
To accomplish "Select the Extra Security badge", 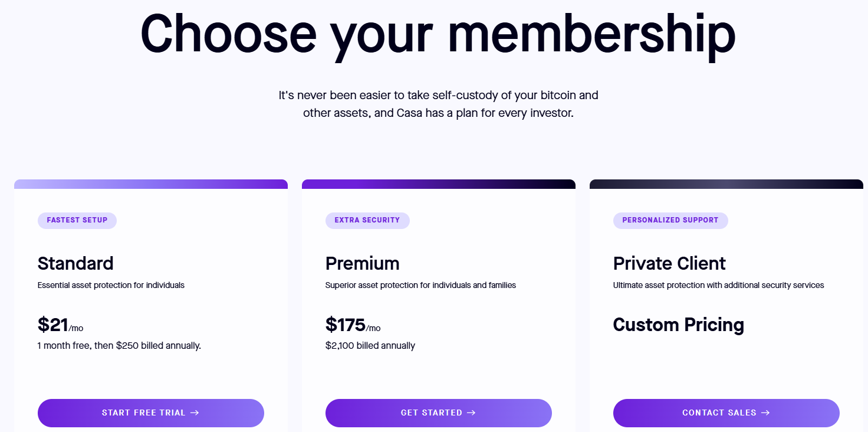I will [367, 220].
